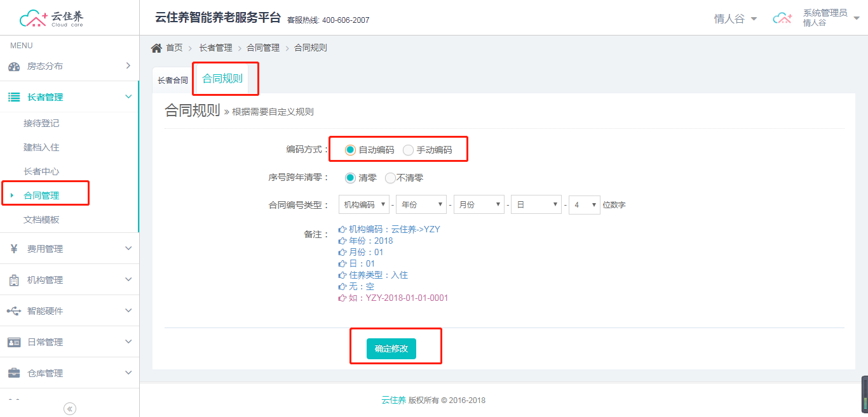Image resolution: width=868 pixels, height=417 pixels.
Task: Choose 不清零 for yearly serial reset
Action: click(x=390, y=178)
